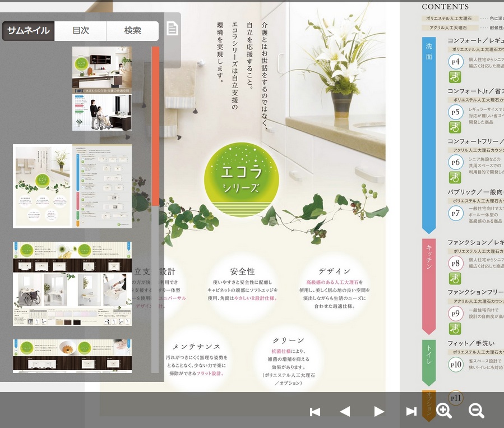Click the メンテナンス feature heading
Viewport: 504px width, 428px height.
[x=196, y=347]
